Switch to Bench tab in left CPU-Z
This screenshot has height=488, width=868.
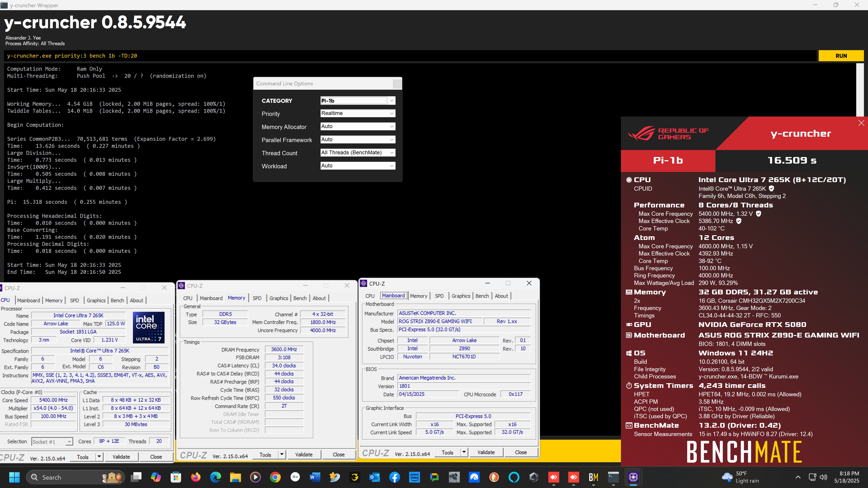(x=117, y=300)
